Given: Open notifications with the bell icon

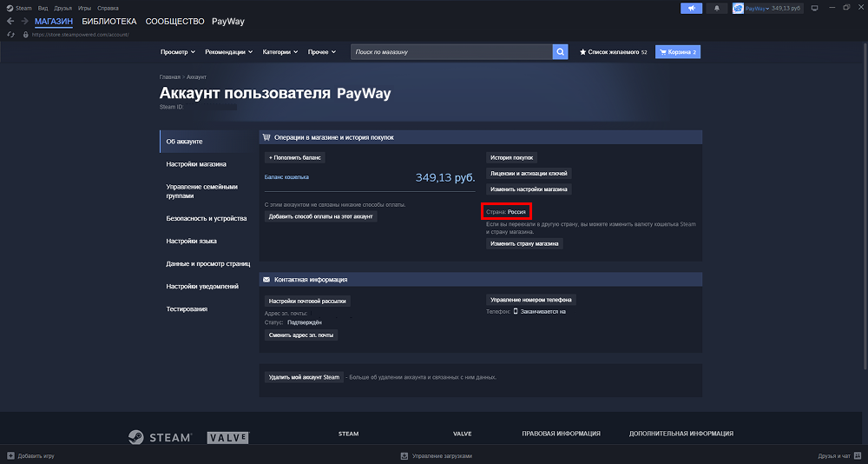Looking at the screenshot, I should click(x=717, y=9).
